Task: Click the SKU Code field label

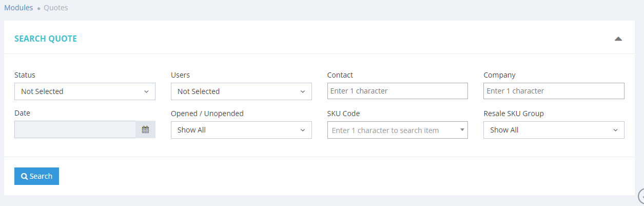Action: 343,114
